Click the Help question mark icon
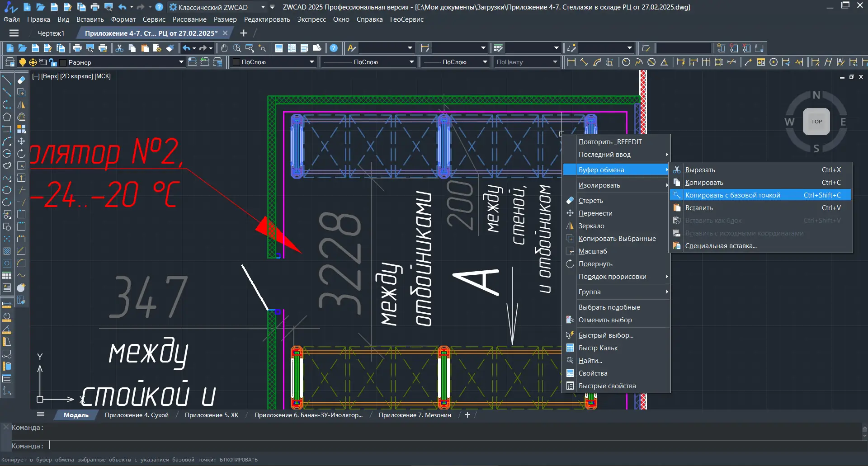This screenshot has width=868, height=466. 334,48
